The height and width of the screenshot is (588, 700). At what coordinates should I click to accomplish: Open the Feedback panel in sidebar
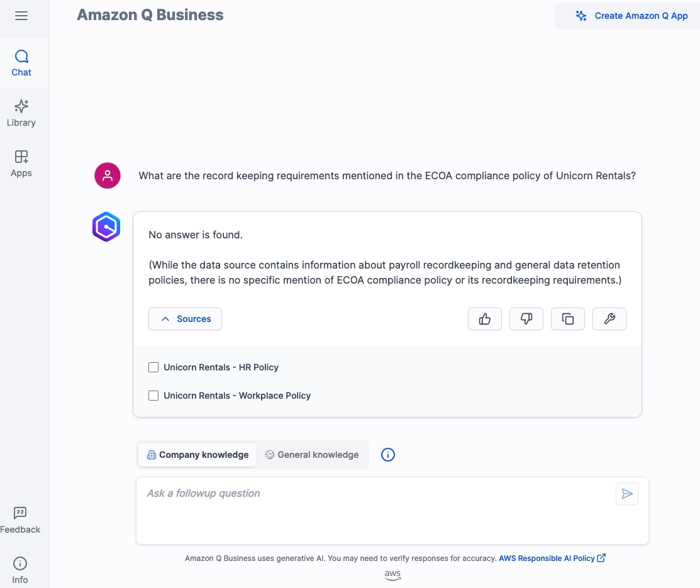point(19,519)
